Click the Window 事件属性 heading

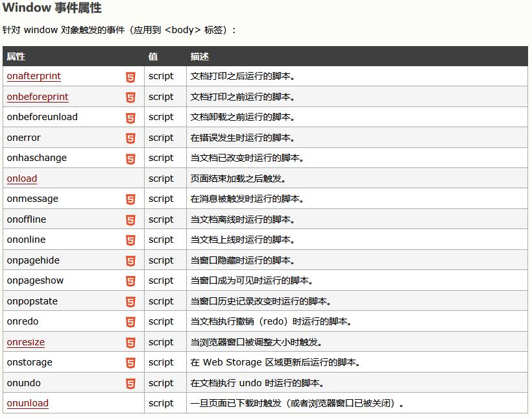[52, 8]
